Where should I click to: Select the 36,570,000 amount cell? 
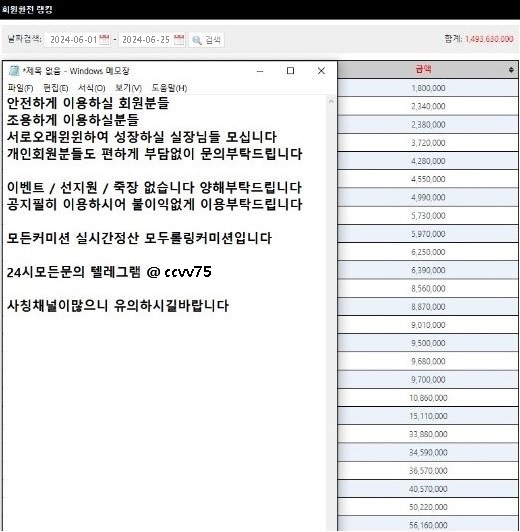click(428, 471)
